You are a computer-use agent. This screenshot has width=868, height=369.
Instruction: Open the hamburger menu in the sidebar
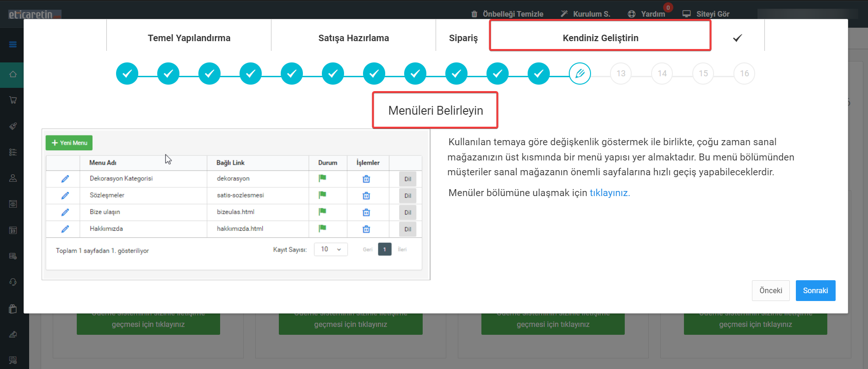(13, 44)
